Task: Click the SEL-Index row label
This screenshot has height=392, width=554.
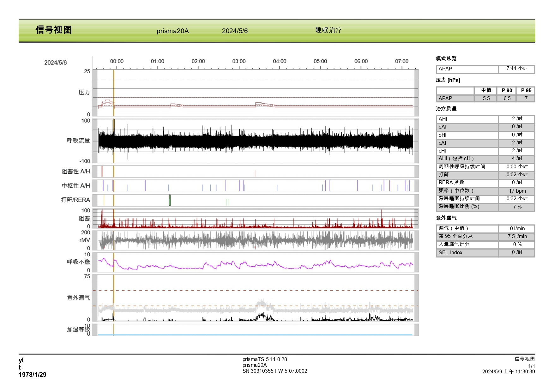Action: pos(450,253)
